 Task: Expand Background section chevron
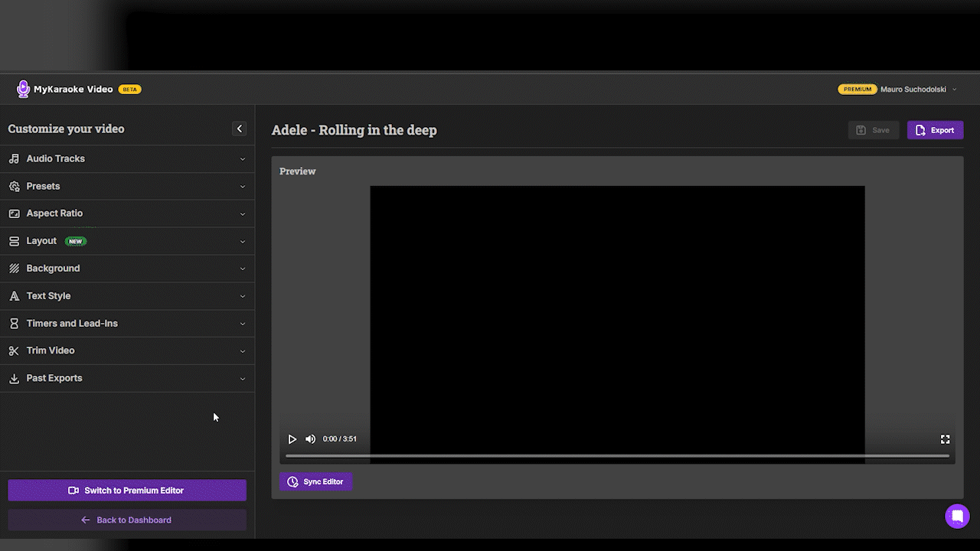(x=243, y=269)
